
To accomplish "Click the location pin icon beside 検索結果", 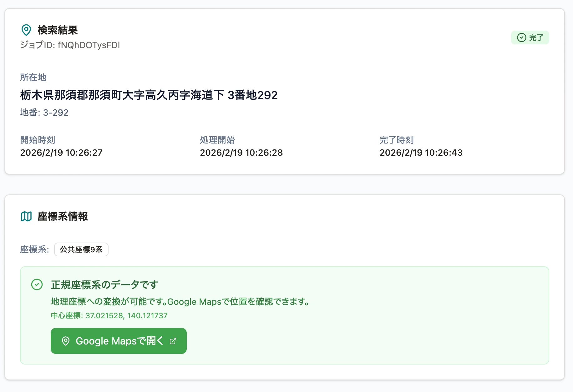I will (26, 30).
